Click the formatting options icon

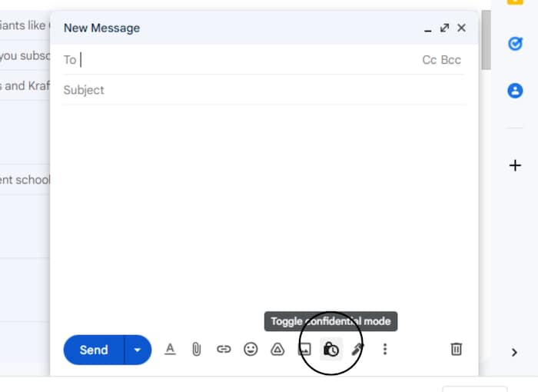click(171, 349)
